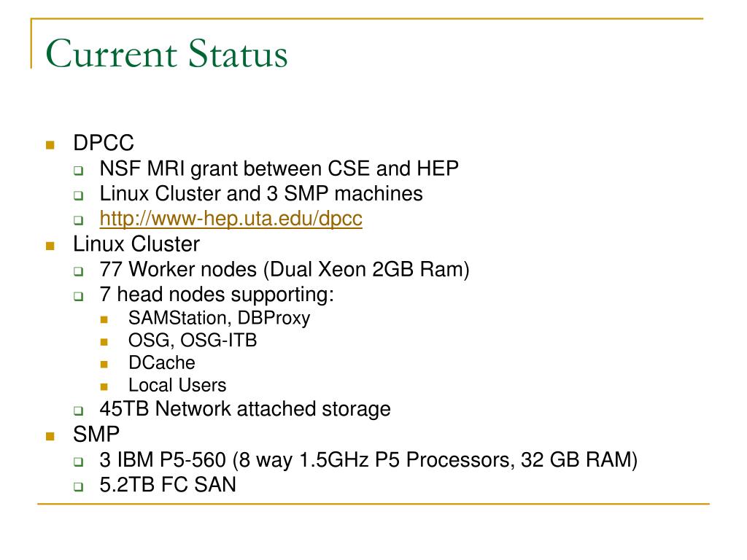Click hollow bullet beside NSF MRI grant
The width and height of the screenshot is (747, 560).
[x=79, y=171]
